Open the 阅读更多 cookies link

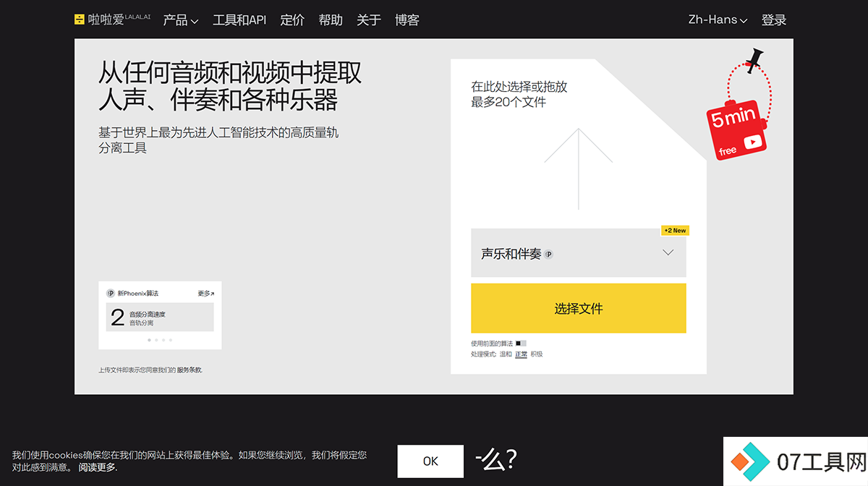coord(97,468)
